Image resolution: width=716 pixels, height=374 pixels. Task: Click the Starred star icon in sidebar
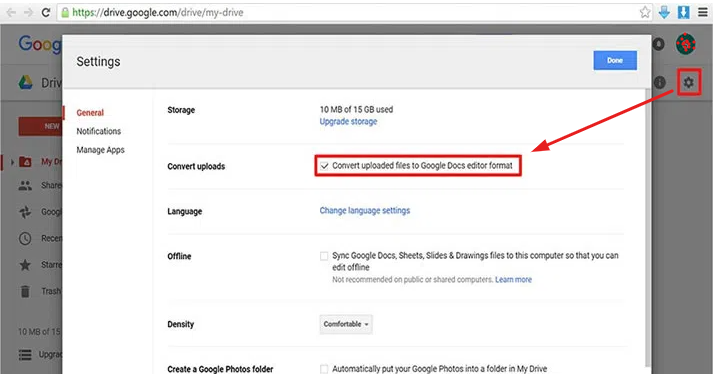click(x=25, y=265)
